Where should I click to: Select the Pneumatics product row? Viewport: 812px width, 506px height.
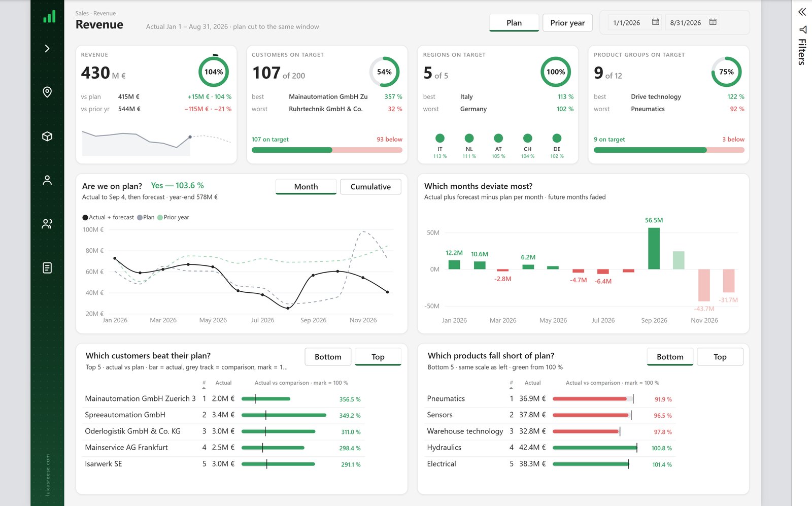tap(551, 399)
